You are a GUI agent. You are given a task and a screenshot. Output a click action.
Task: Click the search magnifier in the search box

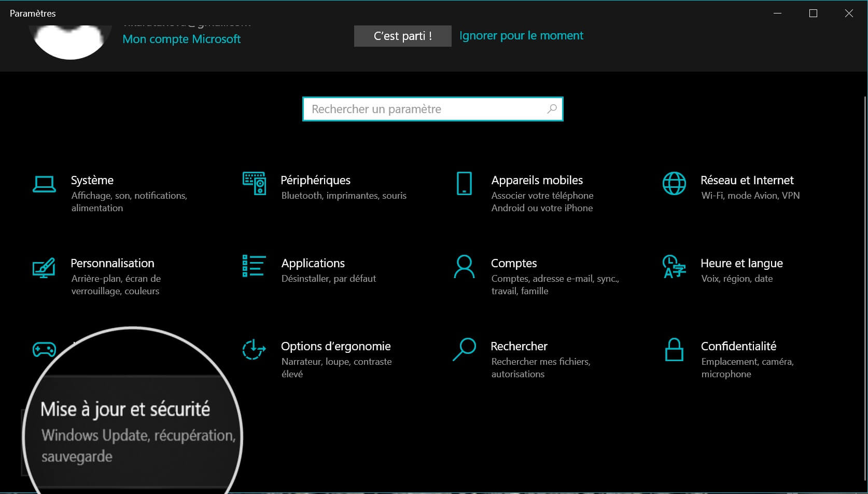pyautogui.click(x=552, y=109)
